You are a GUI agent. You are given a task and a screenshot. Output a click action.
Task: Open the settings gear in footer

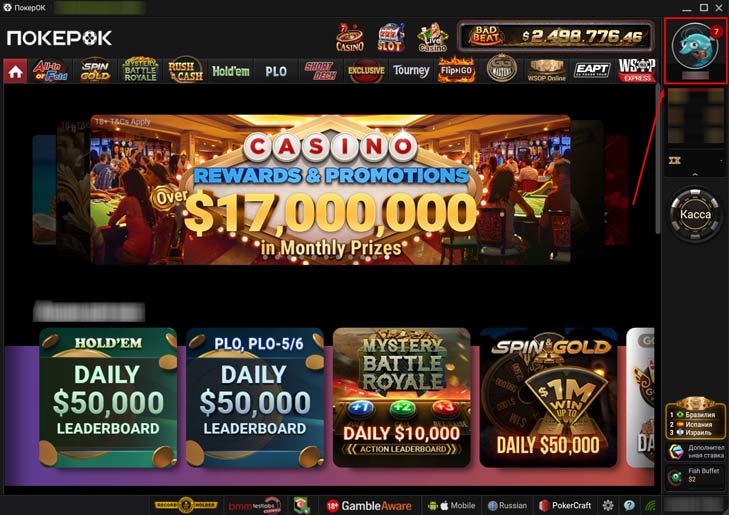pyautogui.click(x=608, y=505)
